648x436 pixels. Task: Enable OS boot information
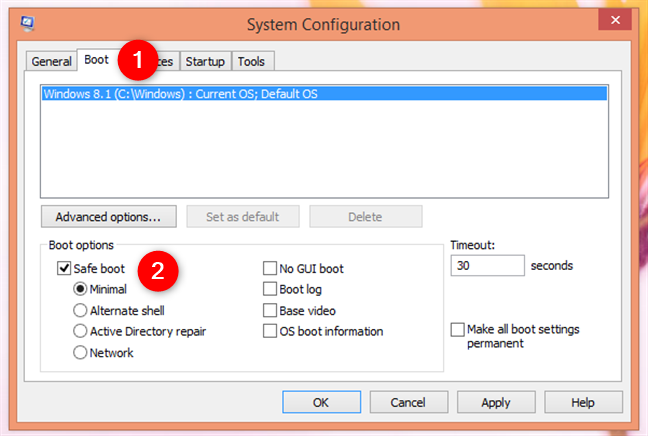coord(270,331)
